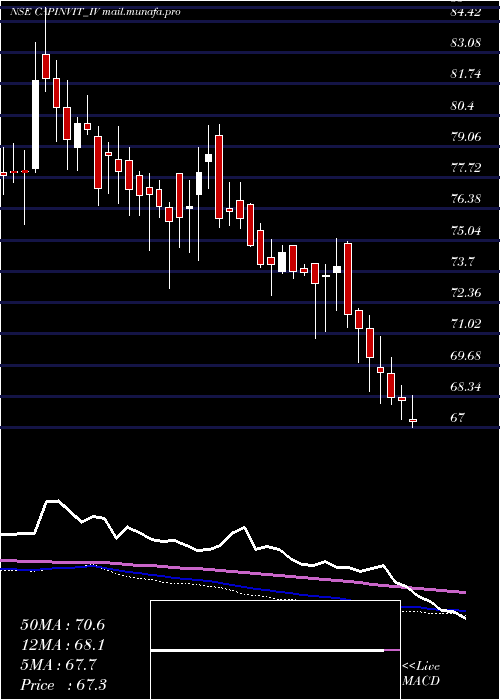Click the 84.42 price axis label
Viewport: 500px width, 700px height.
pyautogui.click(x=466, y=12)
